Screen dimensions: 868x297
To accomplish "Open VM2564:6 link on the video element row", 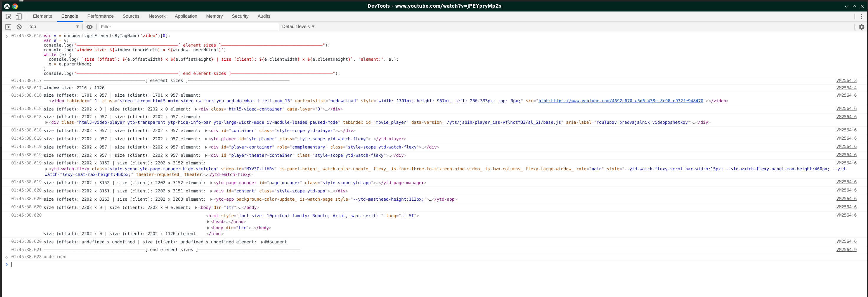I will 846,95.
